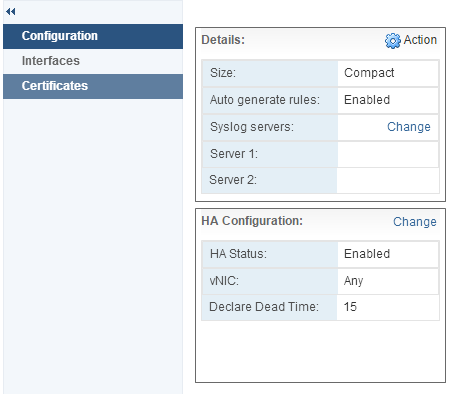Viewport: 452px width, 394px height.
Task: Click the Auto generate rules: label
Action: pos(265,100)
